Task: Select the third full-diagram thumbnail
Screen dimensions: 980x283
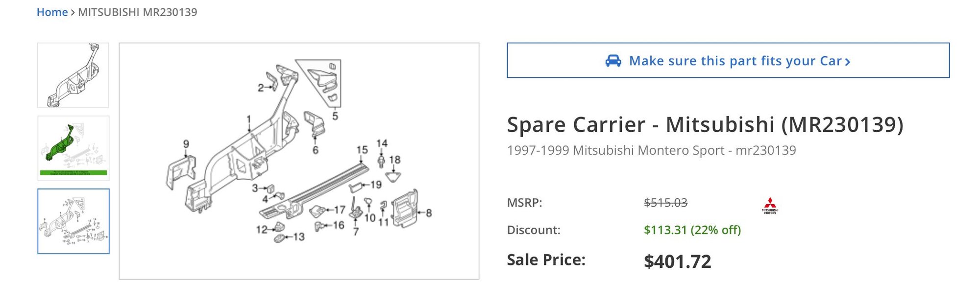Action: 73,221
